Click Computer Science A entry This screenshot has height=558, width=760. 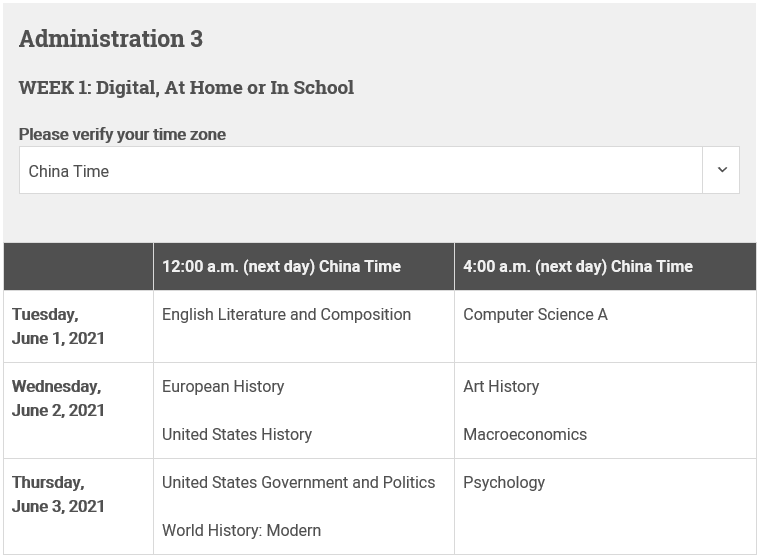tap(535, 314)
